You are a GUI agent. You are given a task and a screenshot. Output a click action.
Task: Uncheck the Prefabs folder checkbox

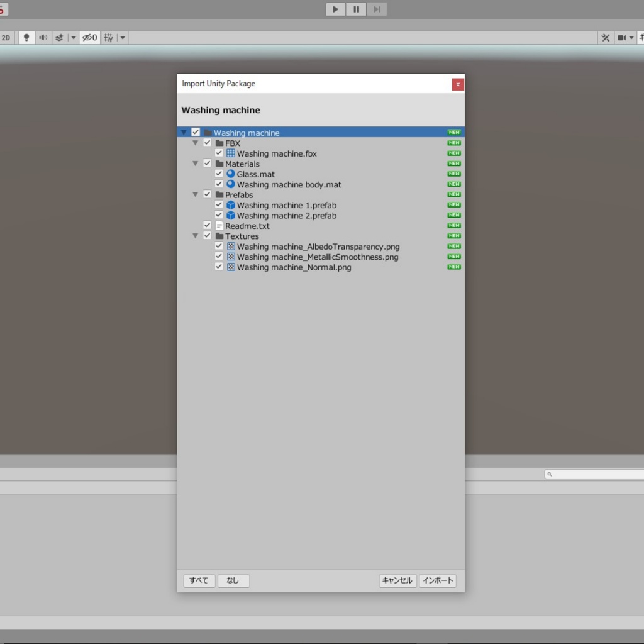tap(207, 194)
